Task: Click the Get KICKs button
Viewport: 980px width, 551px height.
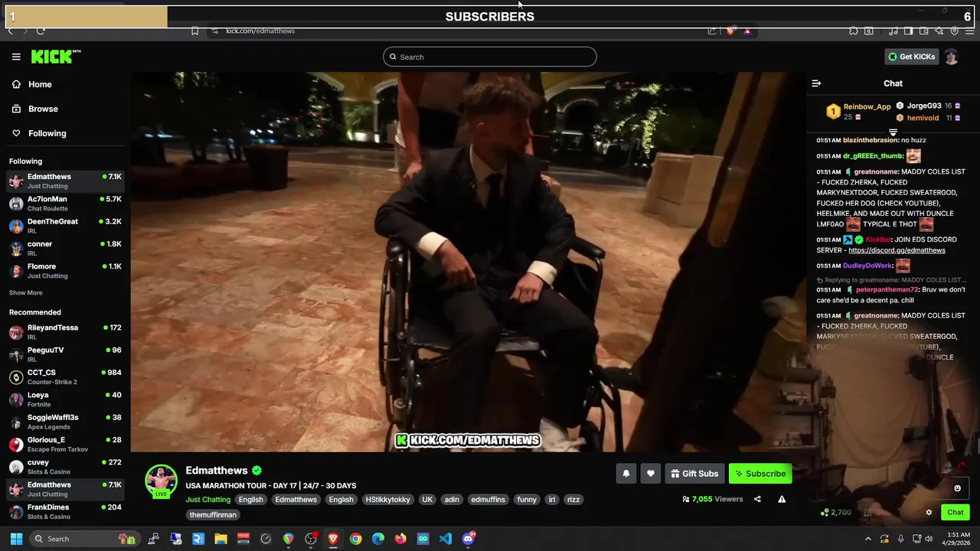Action: pos(911,57)
